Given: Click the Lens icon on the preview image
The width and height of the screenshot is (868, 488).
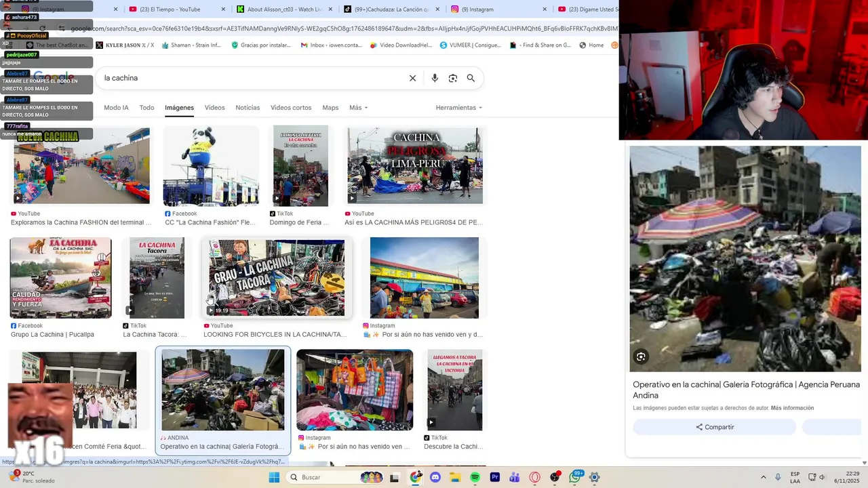Looking at the screenshot, I should pos(641,357).
